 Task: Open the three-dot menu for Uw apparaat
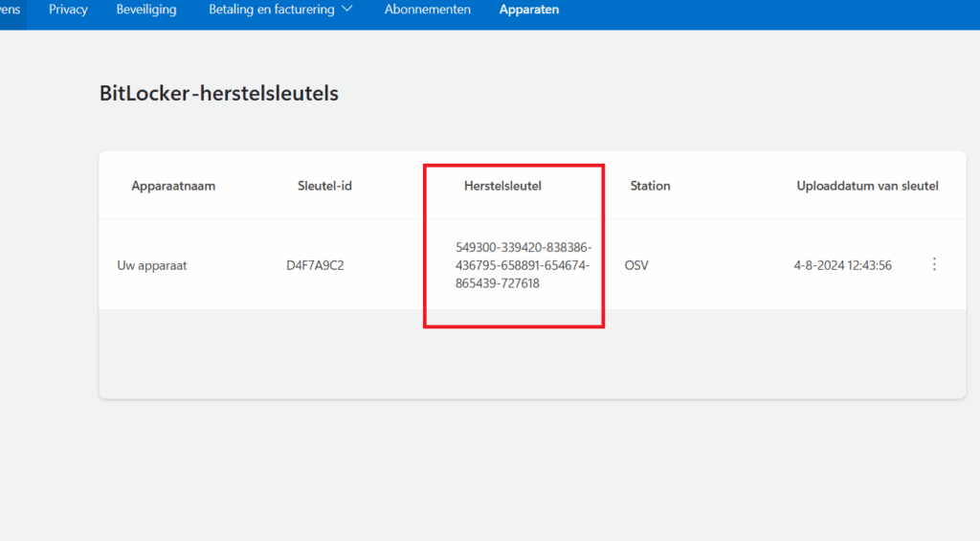click(934, 264)
